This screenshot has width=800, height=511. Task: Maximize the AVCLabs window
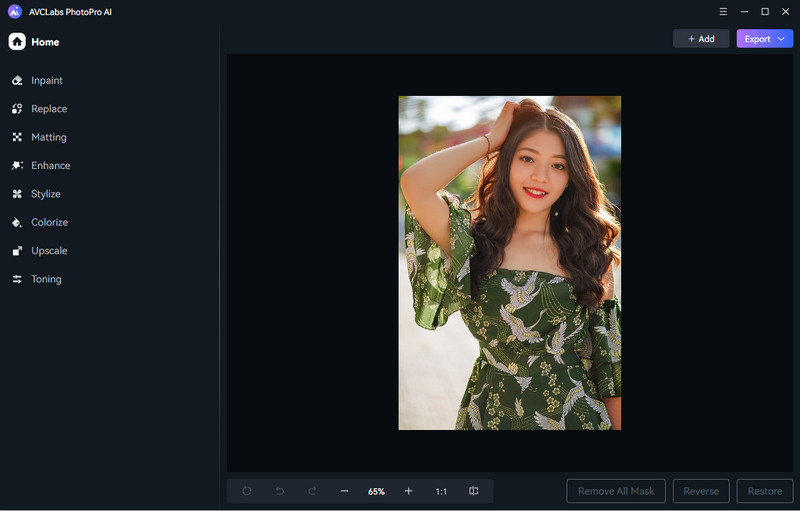[765, 12]
